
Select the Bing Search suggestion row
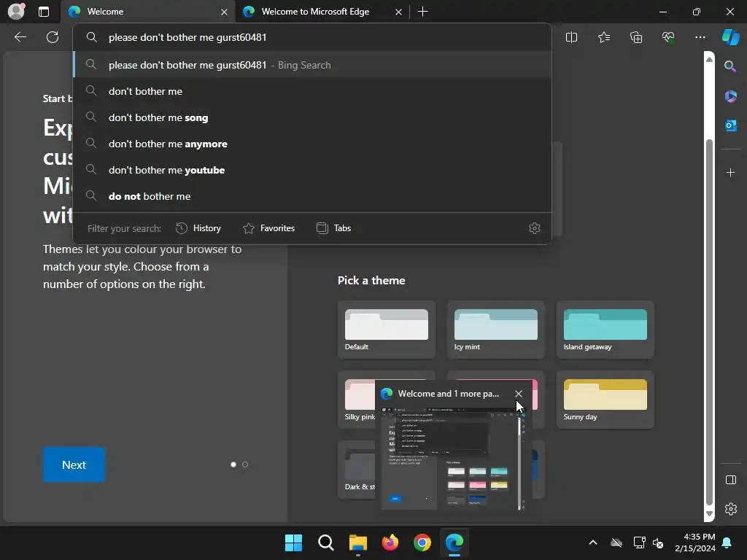tap(312, 65)
